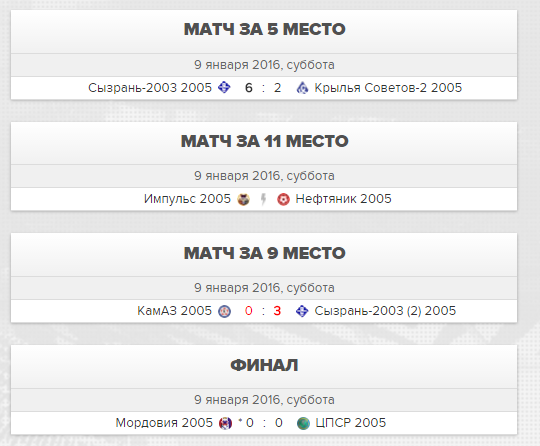540x446 pixels.
Task: Click the ЦПСР 2005 green team logo
Action: point(303,423)
